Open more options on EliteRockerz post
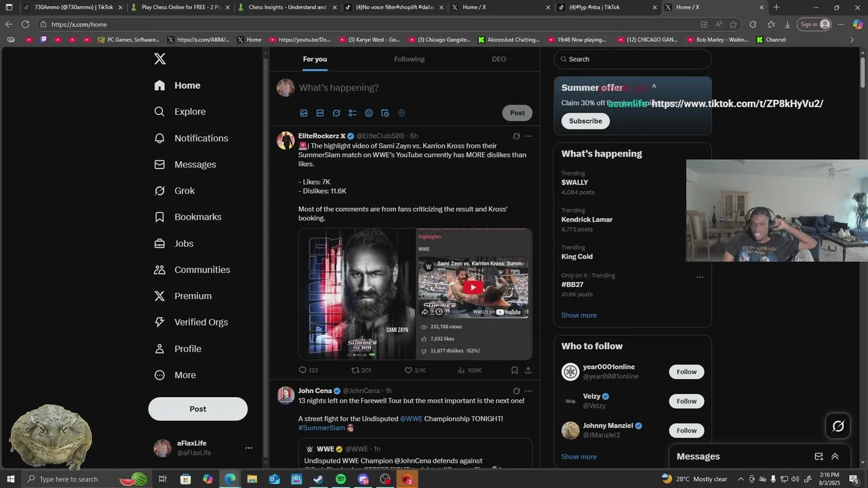The image size is (868, 488). coord(528,136)
